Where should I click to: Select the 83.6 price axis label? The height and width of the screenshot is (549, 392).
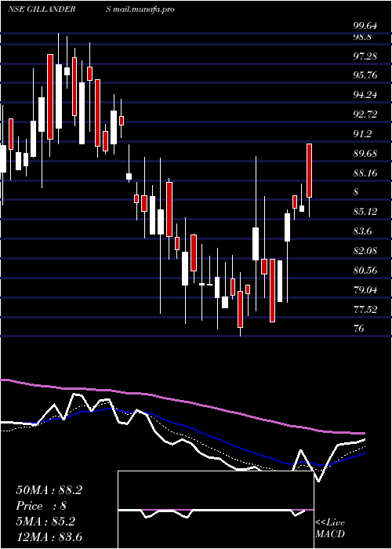(362, 231)
